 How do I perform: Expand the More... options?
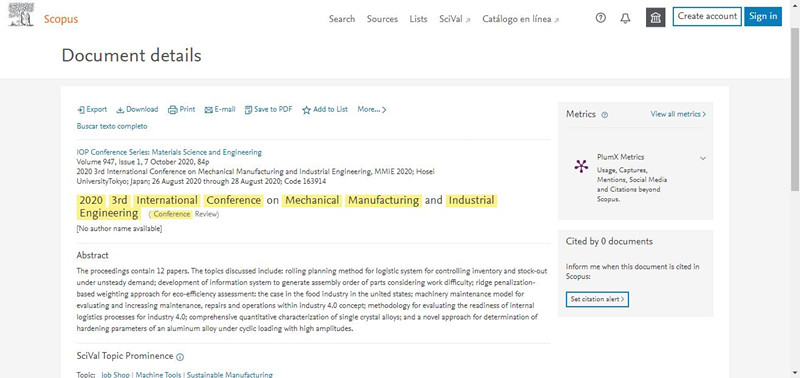[x=372, y=109]
